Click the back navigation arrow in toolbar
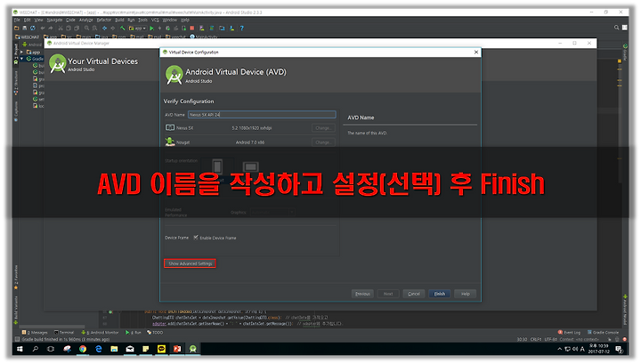 (x=105, y=28)
